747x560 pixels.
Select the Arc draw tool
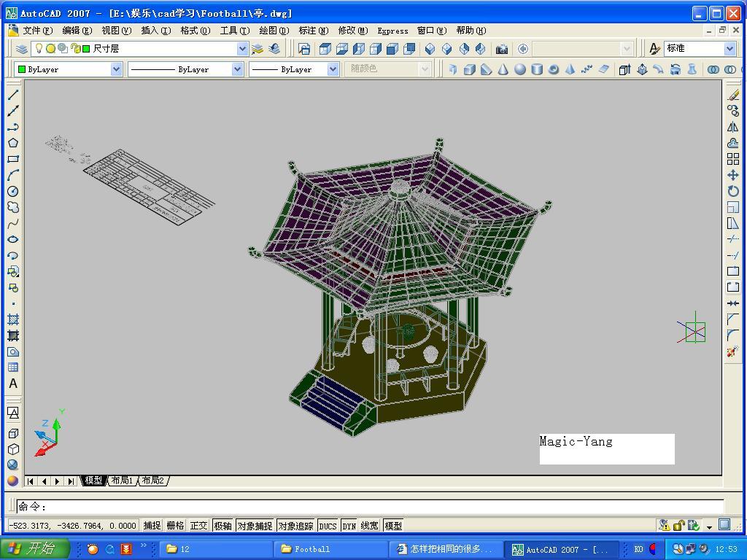pyautogui.click(x=13, y=175)
